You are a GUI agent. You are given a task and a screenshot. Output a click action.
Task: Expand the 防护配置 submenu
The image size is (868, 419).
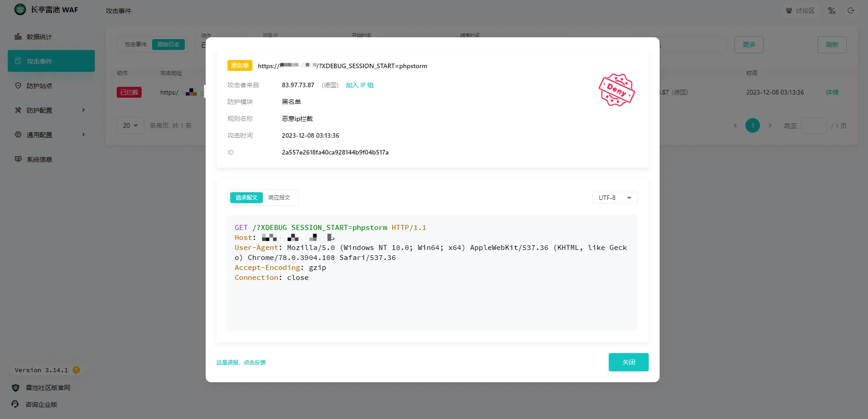(x=50, y=110)
